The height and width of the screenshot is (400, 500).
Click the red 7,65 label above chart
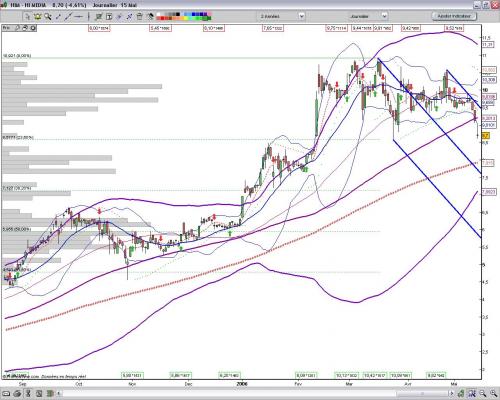point(273,28)
